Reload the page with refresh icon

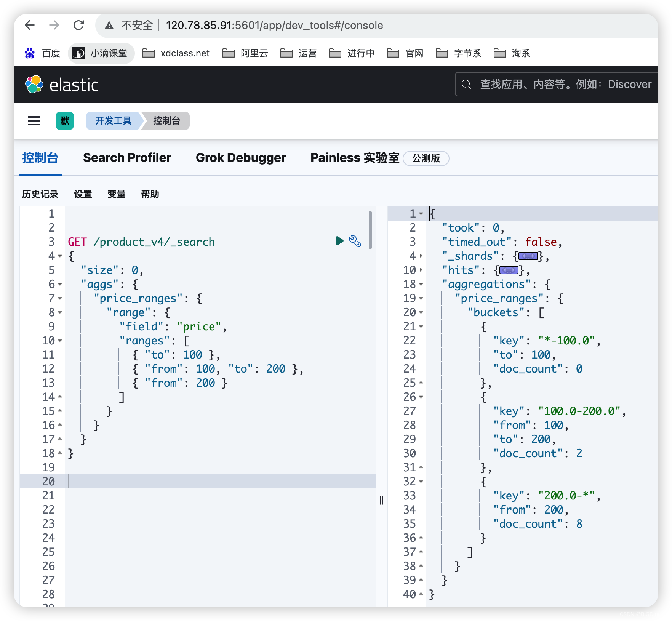click(x=78, y=26)
